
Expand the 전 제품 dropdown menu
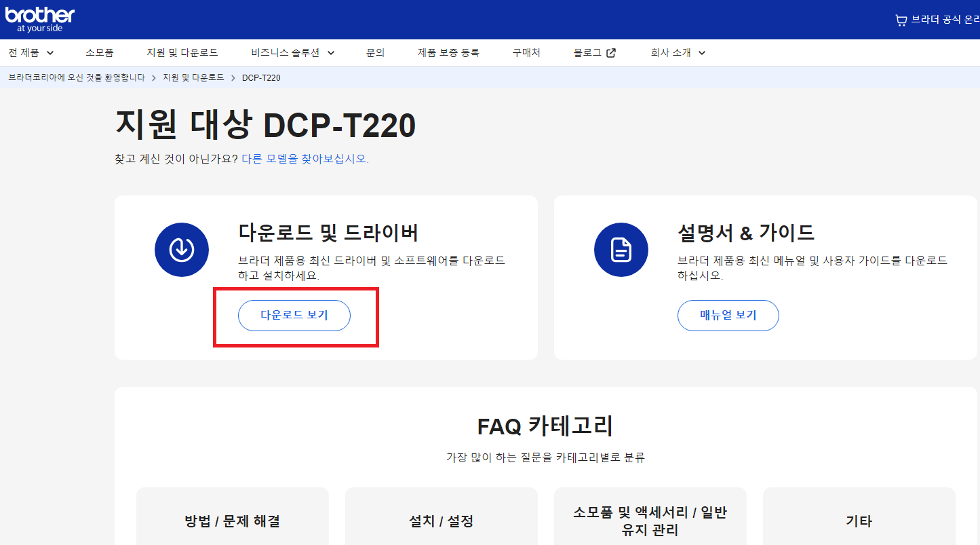tap(31, 52)
